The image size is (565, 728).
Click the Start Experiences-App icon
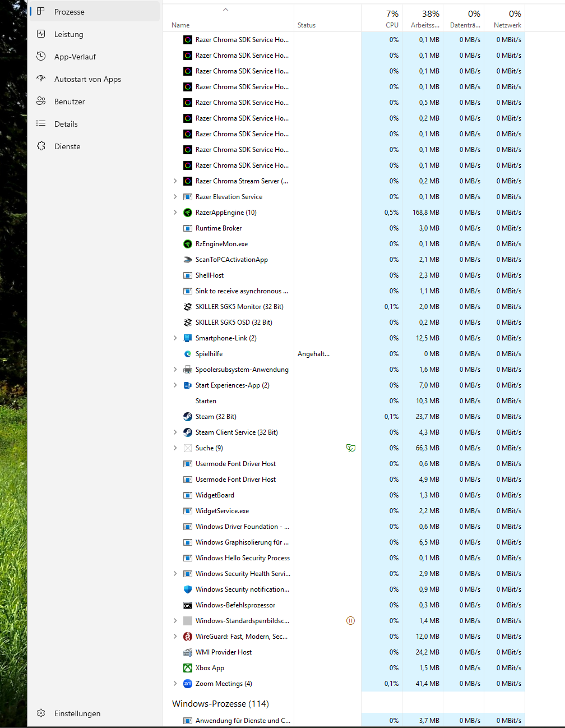click(x=188, y=385)
